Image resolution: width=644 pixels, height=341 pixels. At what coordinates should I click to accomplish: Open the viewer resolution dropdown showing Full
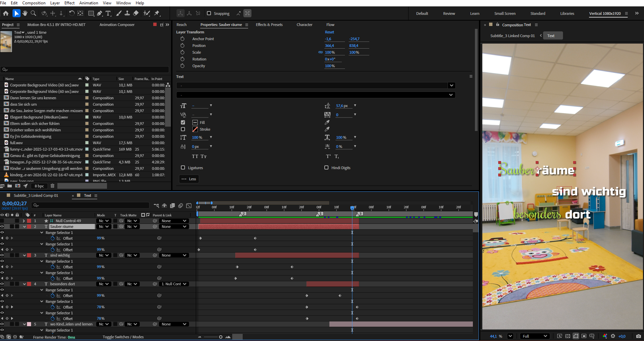[535, 336]
